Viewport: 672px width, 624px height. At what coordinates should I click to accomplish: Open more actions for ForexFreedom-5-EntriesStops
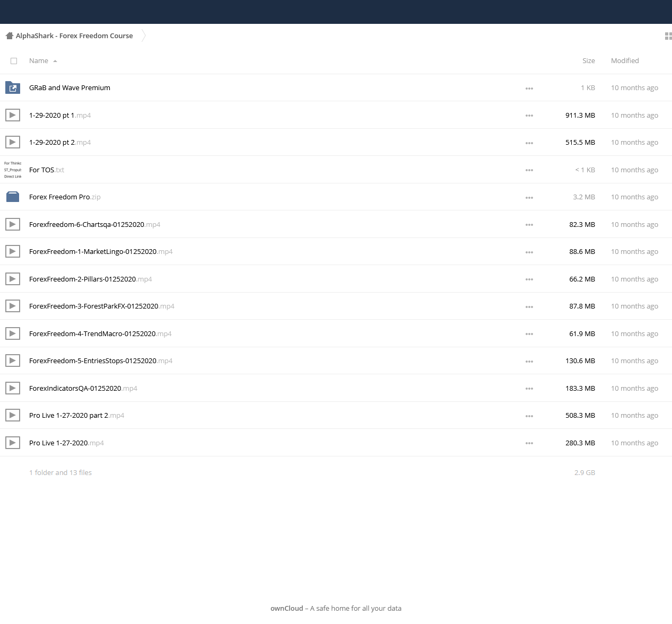pyautogui.click(x=529, y=362)
